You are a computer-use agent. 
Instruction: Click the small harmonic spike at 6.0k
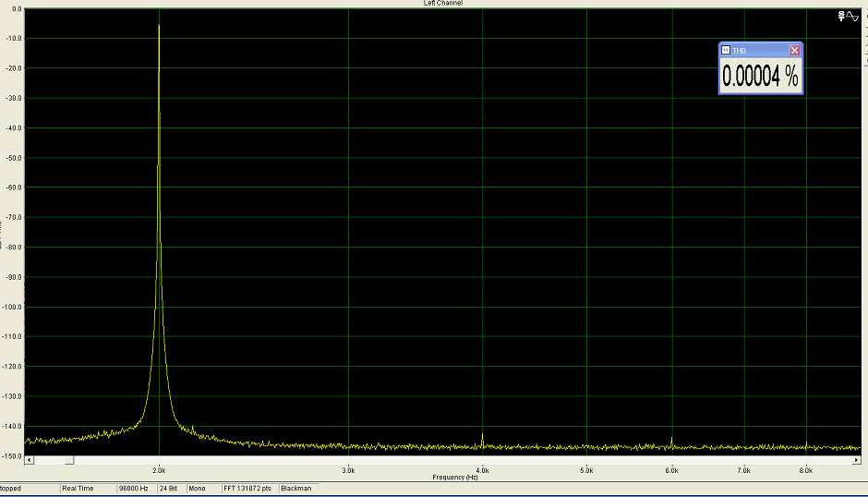pyautogui.click(x=672, y=442)
